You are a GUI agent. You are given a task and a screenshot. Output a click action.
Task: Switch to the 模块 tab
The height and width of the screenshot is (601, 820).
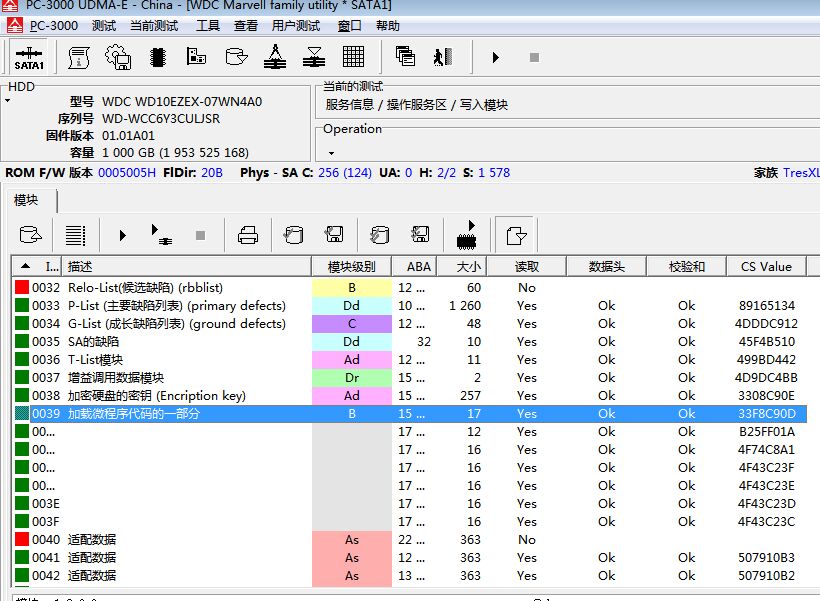[x=26, y=200]
